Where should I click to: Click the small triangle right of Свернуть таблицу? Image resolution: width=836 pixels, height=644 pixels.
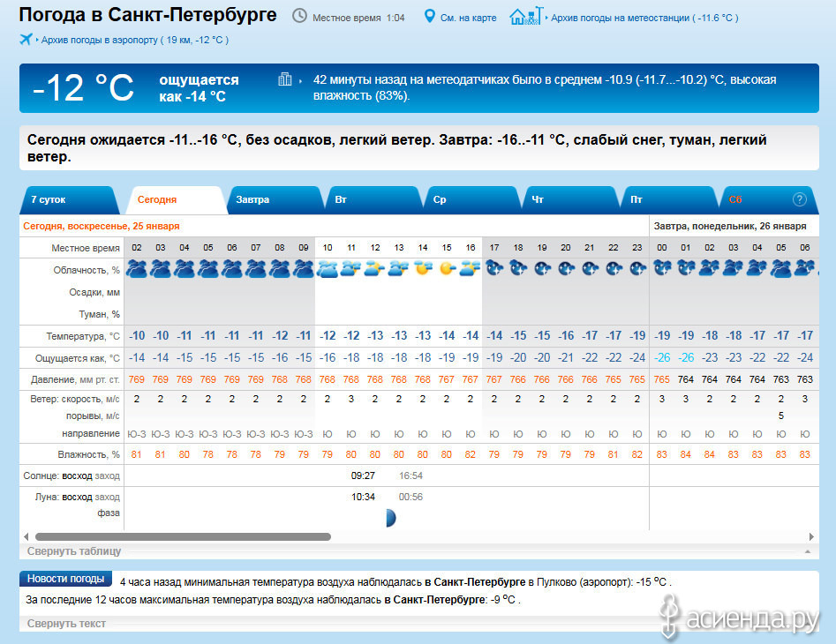(806, 551)
